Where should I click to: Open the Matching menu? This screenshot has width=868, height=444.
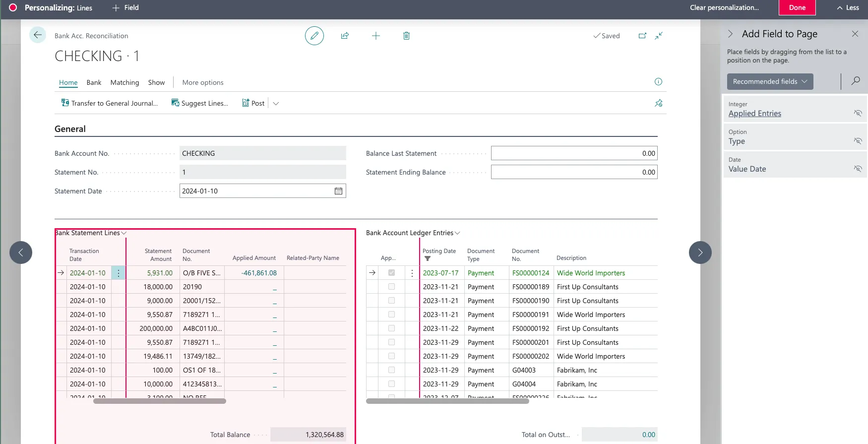pos(124,82)
